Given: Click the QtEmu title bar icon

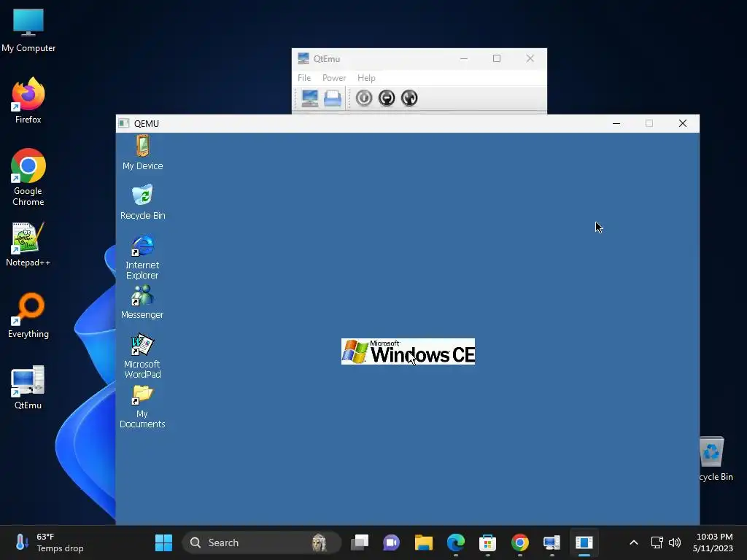Looking at the screenshot, I should click(x=303, y=58).
